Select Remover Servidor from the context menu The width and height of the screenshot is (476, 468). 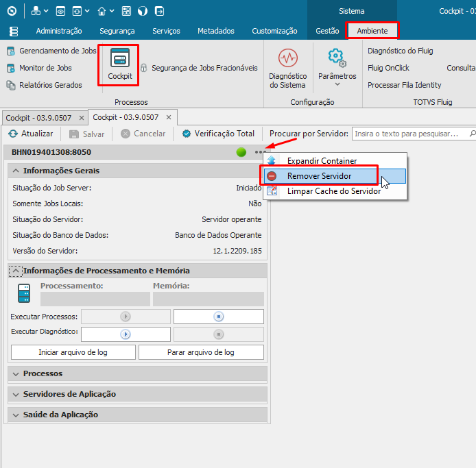pyautogui.click(x=319, y=176)
